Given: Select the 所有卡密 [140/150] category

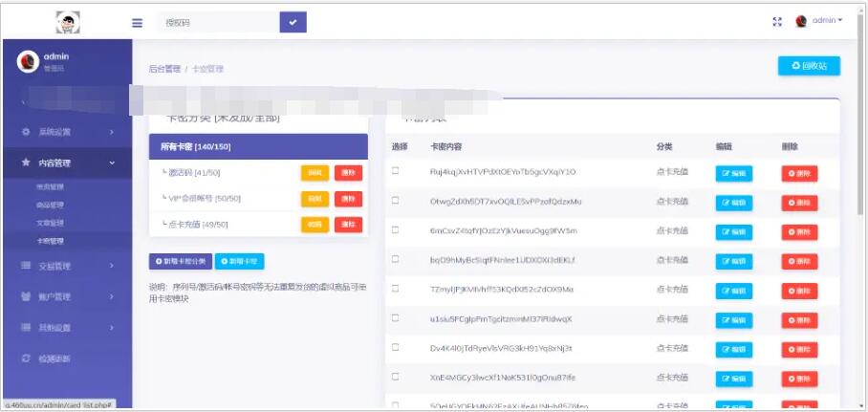Looking at the screenshot, I should point(258,147).
